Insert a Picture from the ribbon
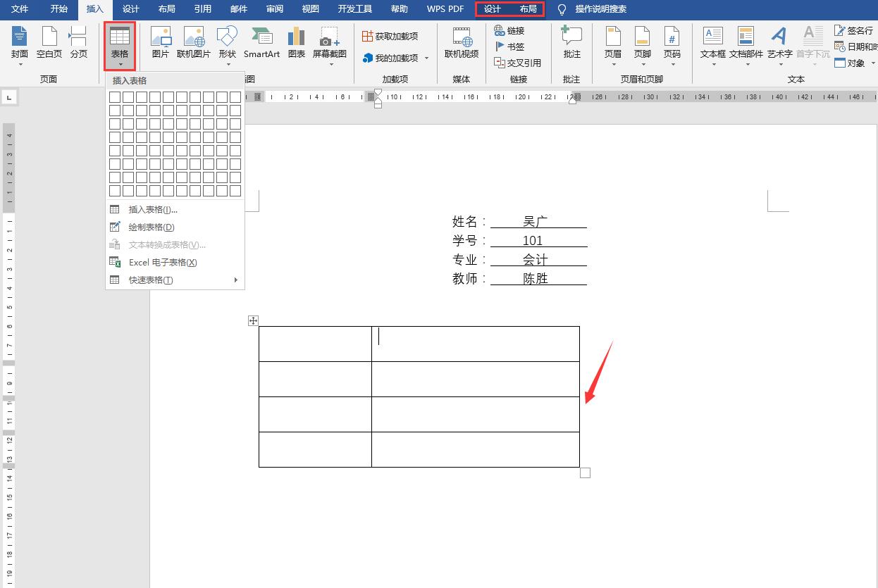This screenshot has width=878, height=588. pyautogui.click(x=161, y=44)
